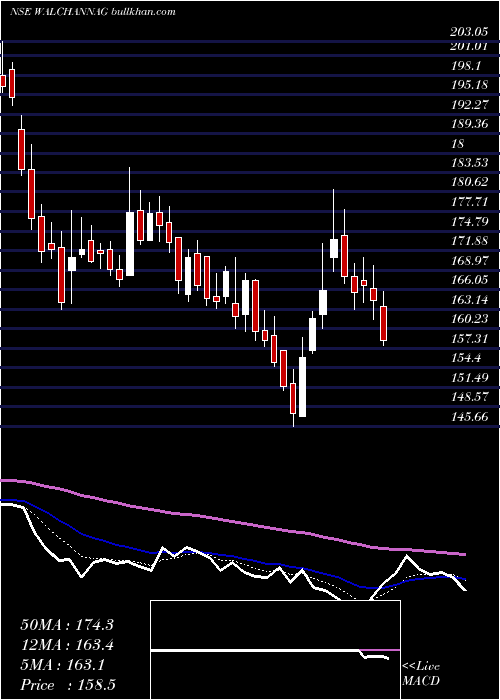Click the 12MA : 163.4 readout
Viewport: 500px width, 700px height.
point(67,645)
